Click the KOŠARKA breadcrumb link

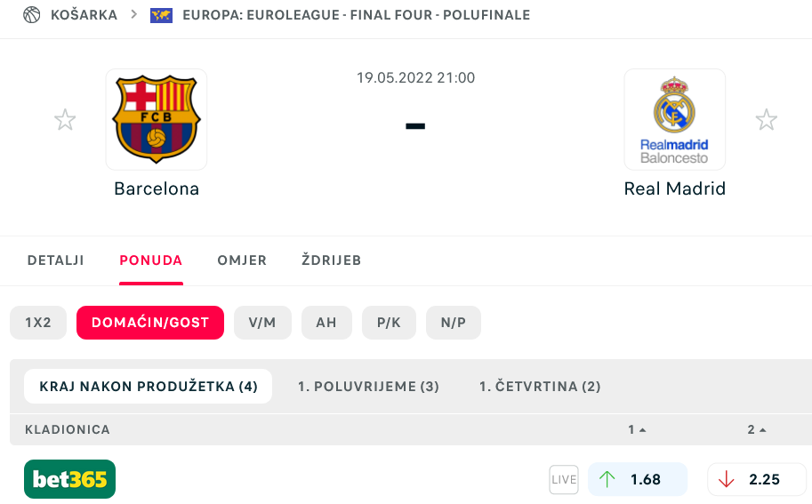(x=84, y=15)
